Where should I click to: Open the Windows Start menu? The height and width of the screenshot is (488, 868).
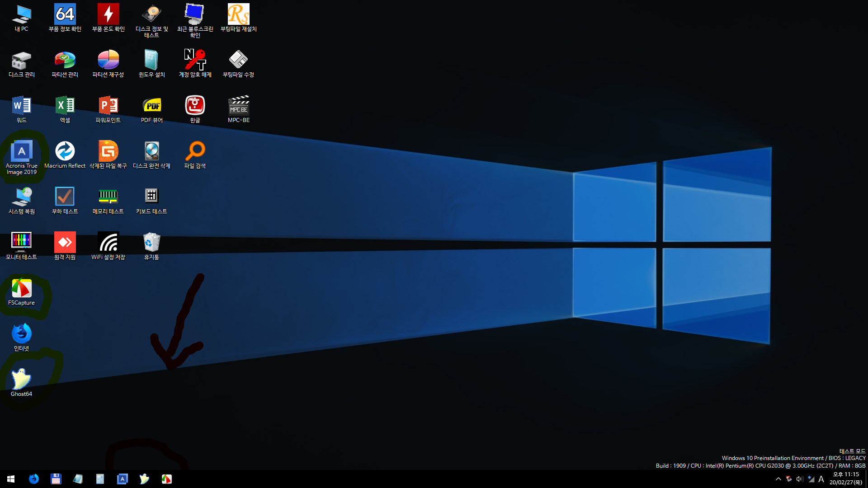pyautogui.click(x=11, y=479)
